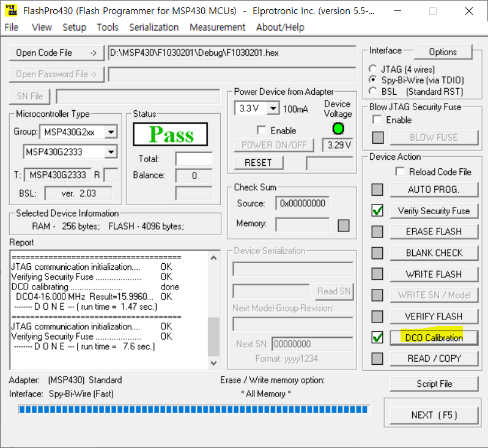The image size is (488, 448).
Task: Click status box beside READ / COPY
Action: 377,359
